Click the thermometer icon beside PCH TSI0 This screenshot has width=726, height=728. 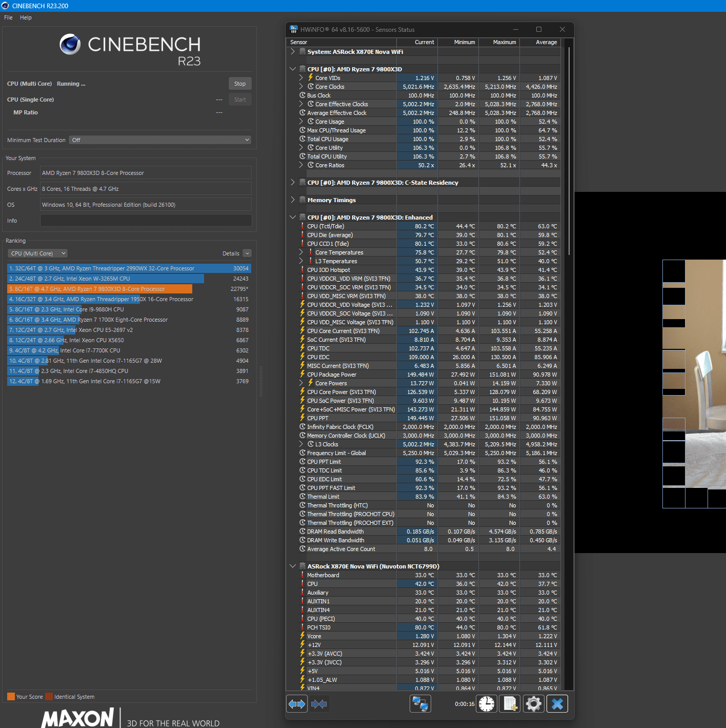[302, 627]
